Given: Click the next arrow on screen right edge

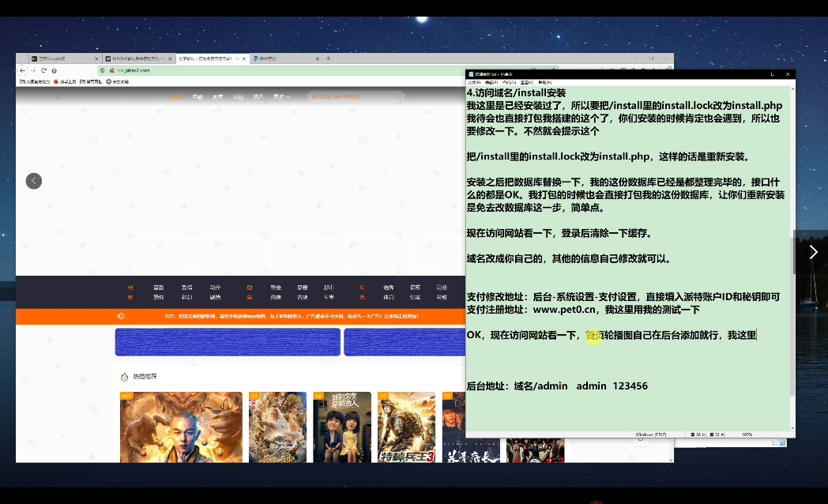Looking at the screenshot, I should click(813, 252).
